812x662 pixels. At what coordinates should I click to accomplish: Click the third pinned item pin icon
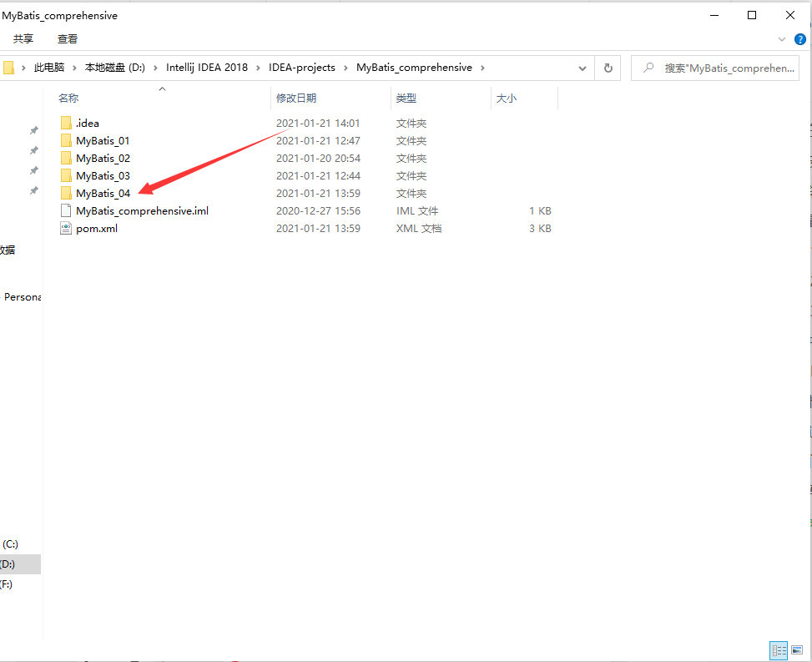(x=33, y=170)
